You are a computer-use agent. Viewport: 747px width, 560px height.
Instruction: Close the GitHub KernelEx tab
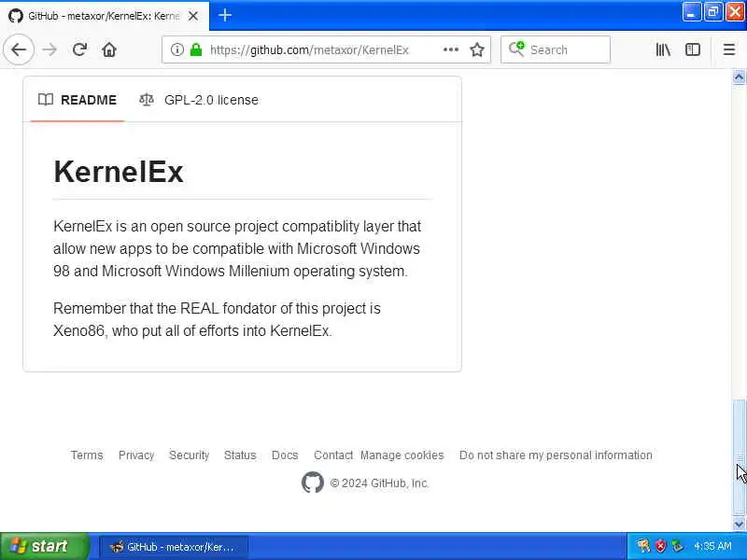click(x=193, y=16)
